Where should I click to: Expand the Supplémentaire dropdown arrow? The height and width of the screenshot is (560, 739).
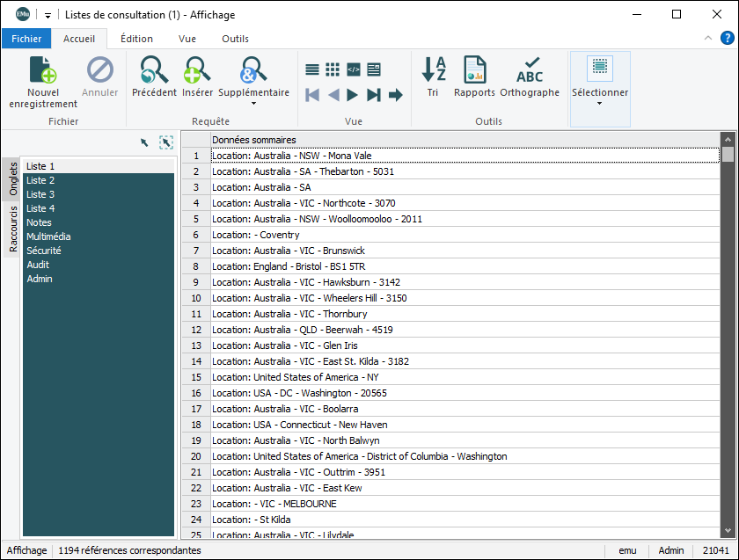(x=253, y=104)
